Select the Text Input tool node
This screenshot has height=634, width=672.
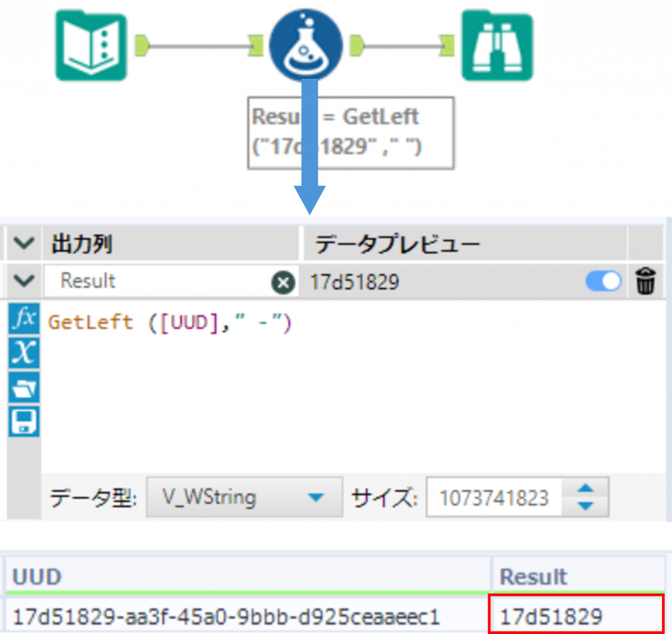pos(91,45)
